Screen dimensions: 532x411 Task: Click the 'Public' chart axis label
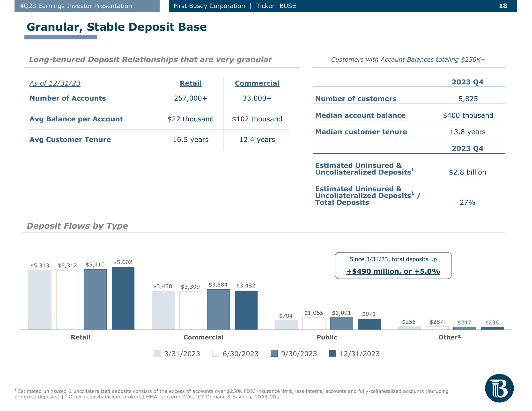327,337
